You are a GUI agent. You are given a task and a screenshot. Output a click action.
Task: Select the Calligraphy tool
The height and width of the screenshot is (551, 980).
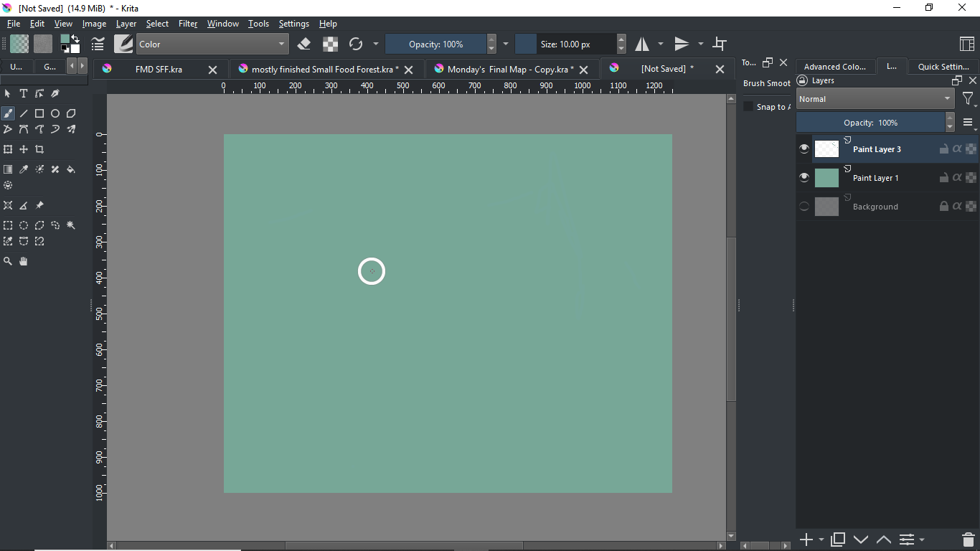[55, 93]
